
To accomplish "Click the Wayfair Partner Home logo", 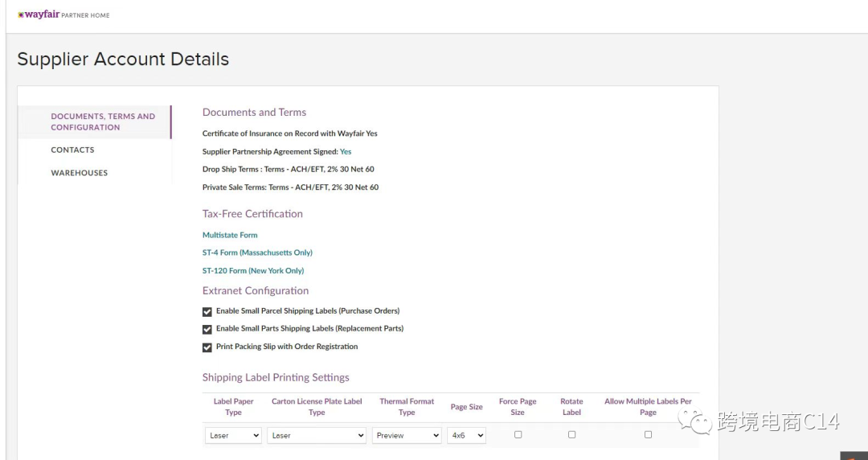I will coord(63,14).
